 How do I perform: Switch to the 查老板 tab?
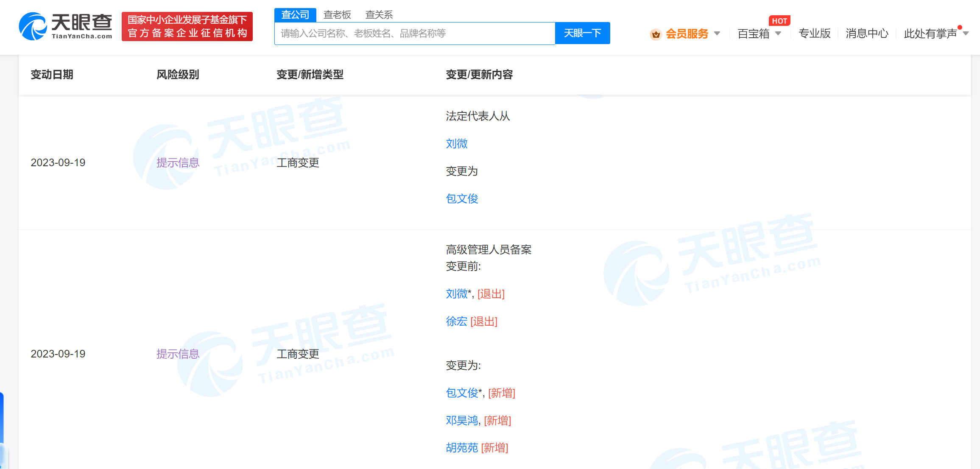coord(337,15)
